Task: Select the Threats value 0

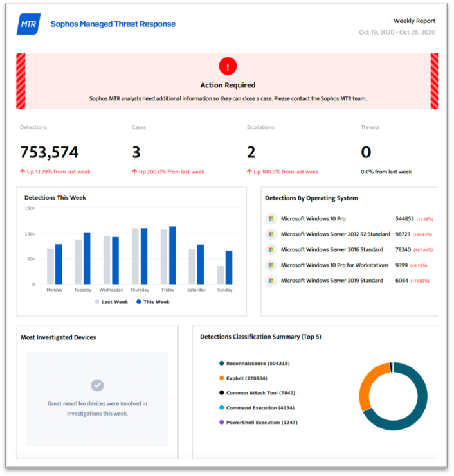Action: [366, 152]
